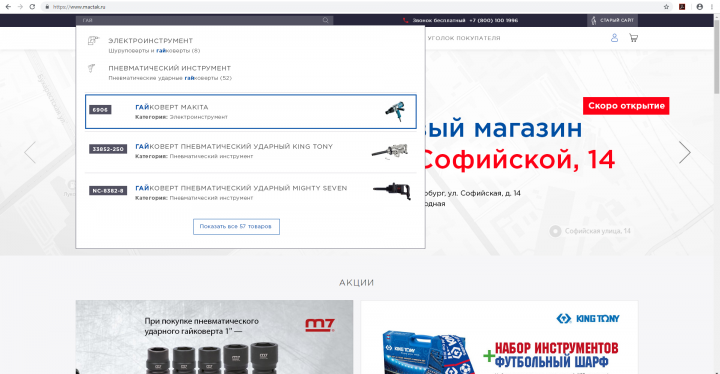Open Шуруповерты и гайковерты (8) link
Screen dimensions: 720x374
[154, 51]
